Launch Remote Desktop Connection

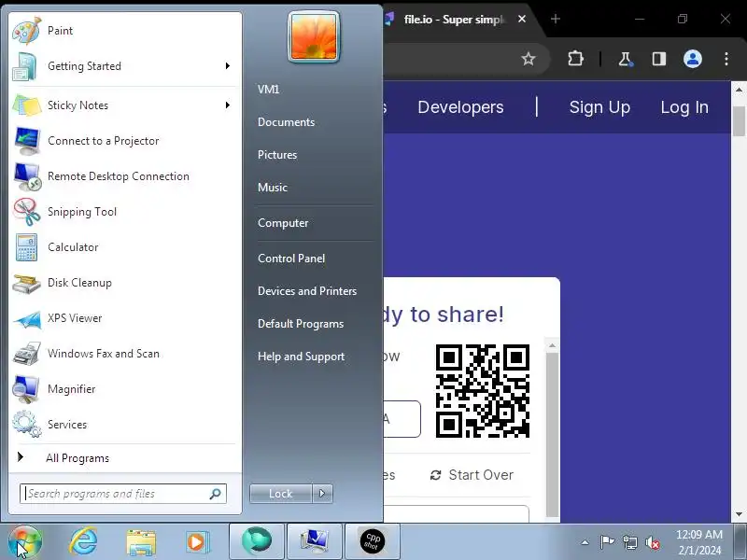(x=124, y=176)
